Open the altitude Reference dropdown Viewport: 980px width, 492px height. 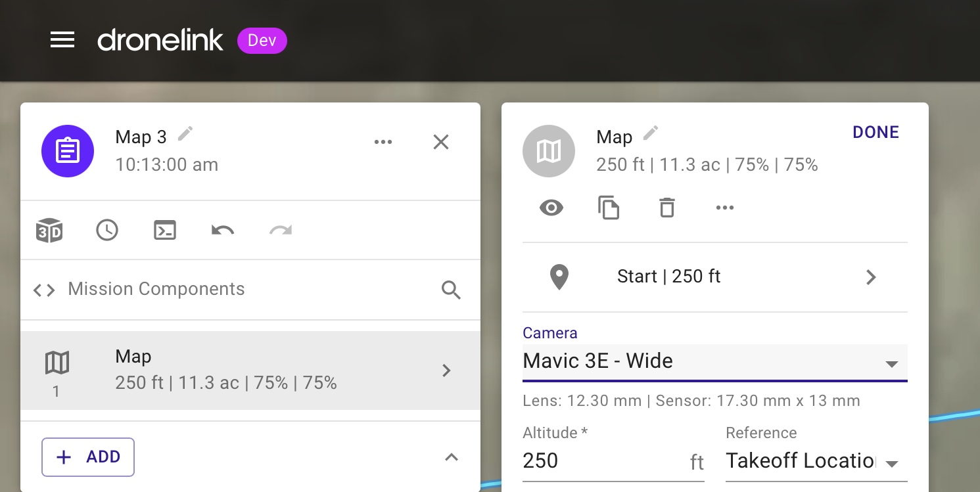pos(816,461)
